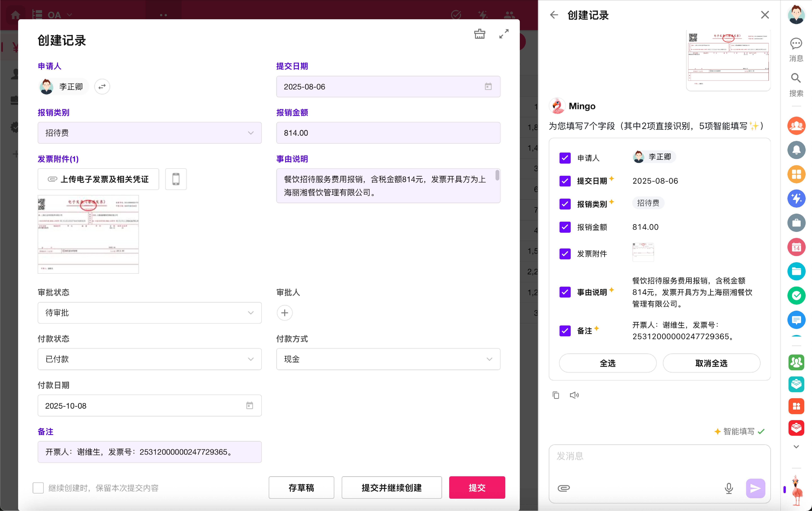Click the attachment paperclip in chat box
The width and height of the screenshot is (812, 511).
click(x=563, y=488)
